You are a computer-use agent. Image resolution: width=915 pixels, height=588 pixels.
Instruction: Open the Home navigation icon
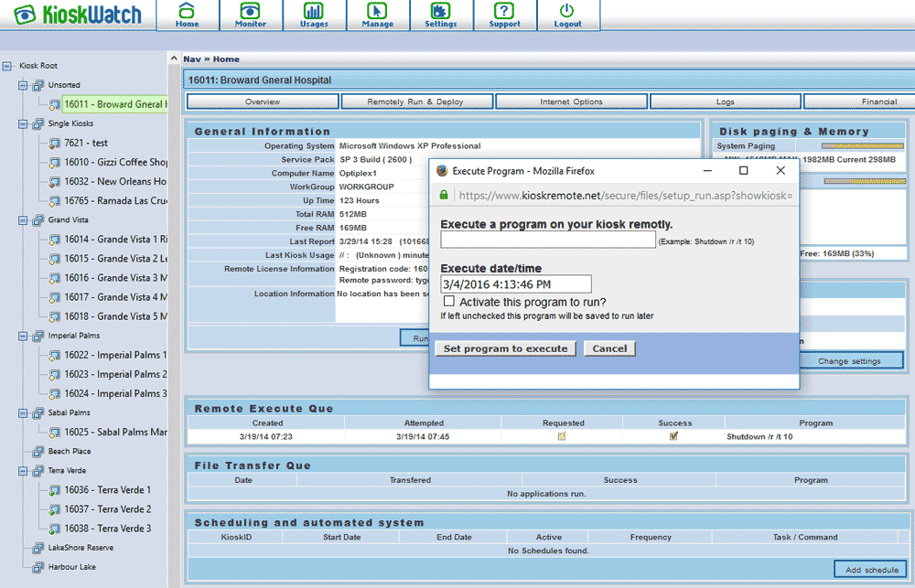pos(186,10)
